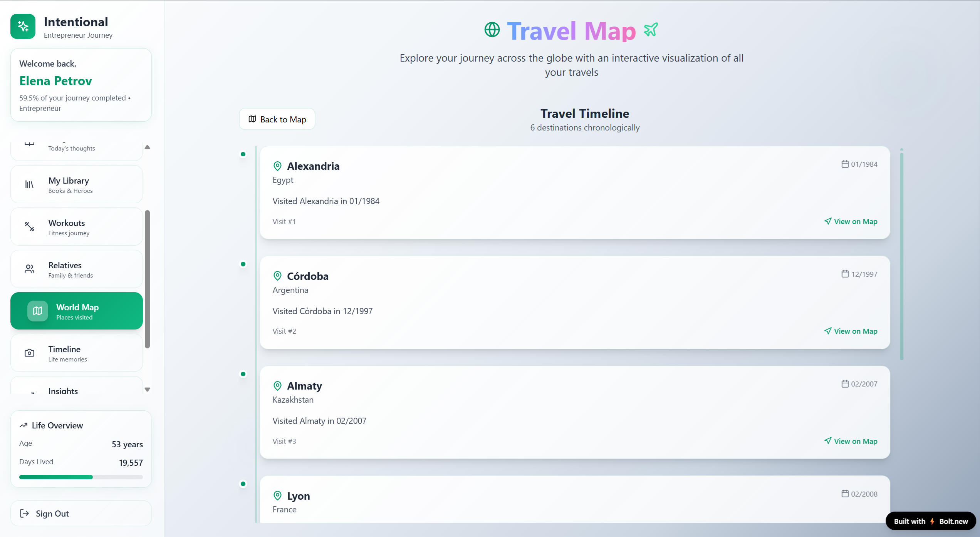Click the Relatives people icon
This screenshot has height=537, width=980.
tap(30, 269)
